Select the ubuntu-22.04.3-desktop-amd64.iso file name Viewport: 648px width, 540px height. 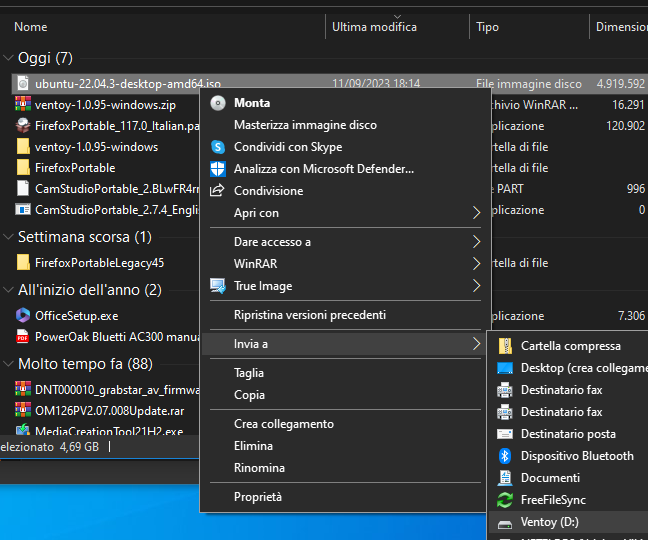click(x=128, y=84)
